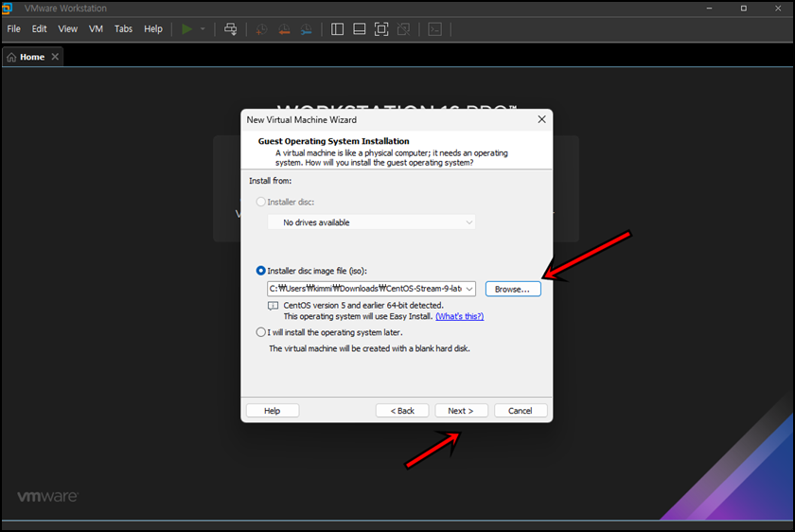
Task: Click the console view toolbar icon
Action: coord(435,29)
